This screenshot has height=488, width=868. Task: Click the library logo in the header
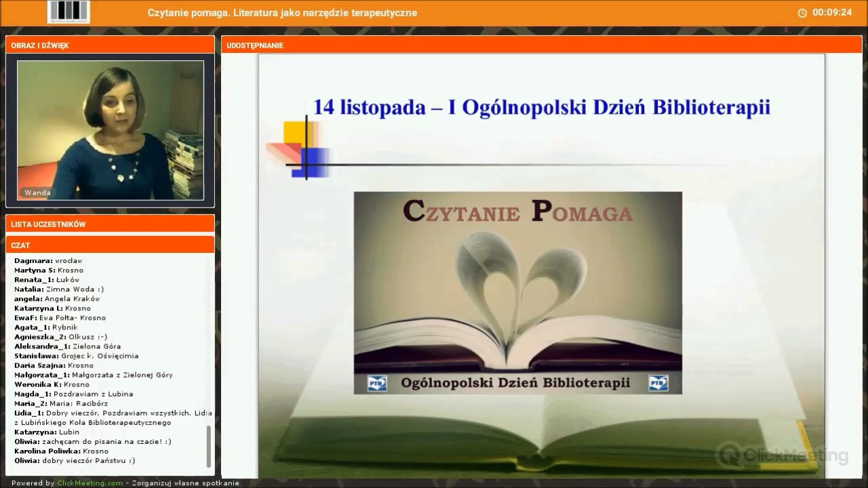[x=68, y=12]
